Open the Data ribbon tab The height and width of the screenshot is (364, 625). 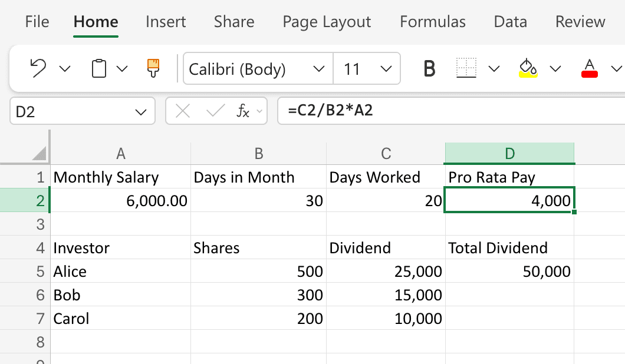pyautogui.click(x=510, y=22)
